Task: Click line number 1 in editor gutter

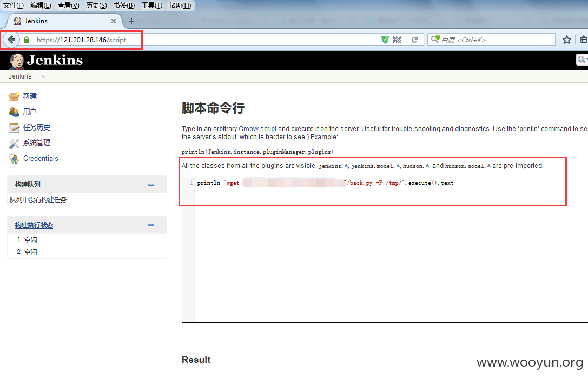Action: [191, 183]
